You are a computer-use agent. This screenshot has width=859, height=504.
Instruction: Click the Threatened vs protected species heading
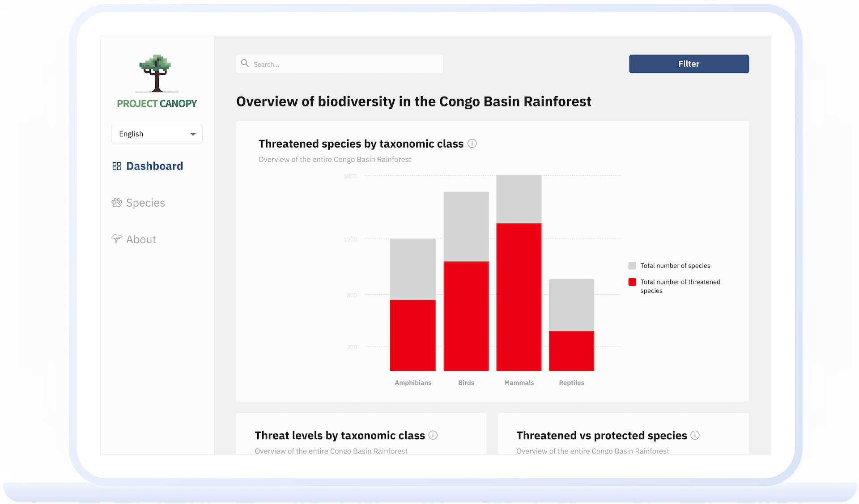(602, 436)
